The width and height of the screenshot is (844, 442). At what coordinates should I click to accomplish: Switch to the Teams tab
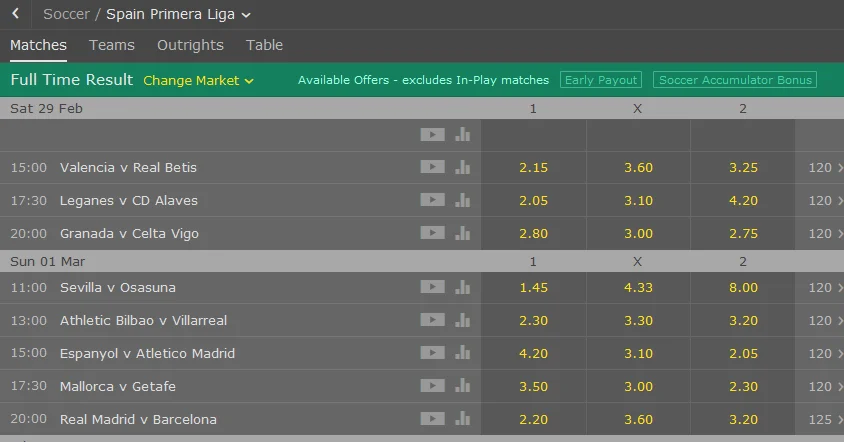(x=112, y=45)
